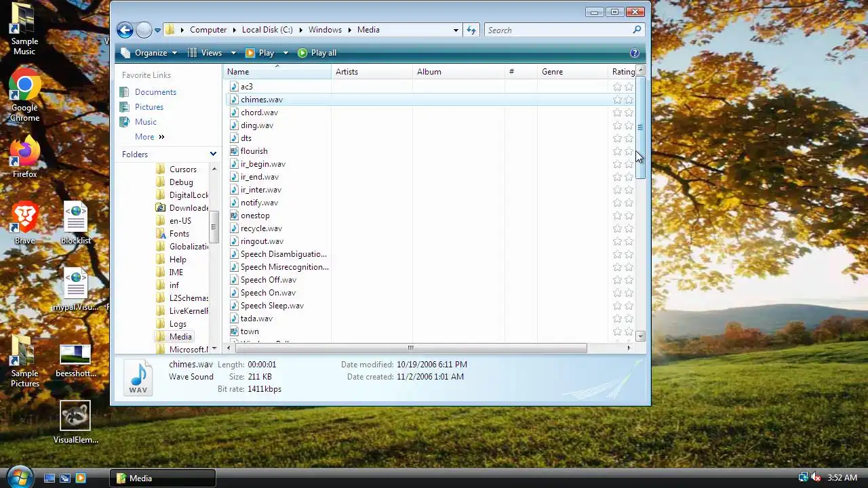Screen dimensions: 868x488
Task: Collapse the Folders pane chevron
Action: (213, 155)
